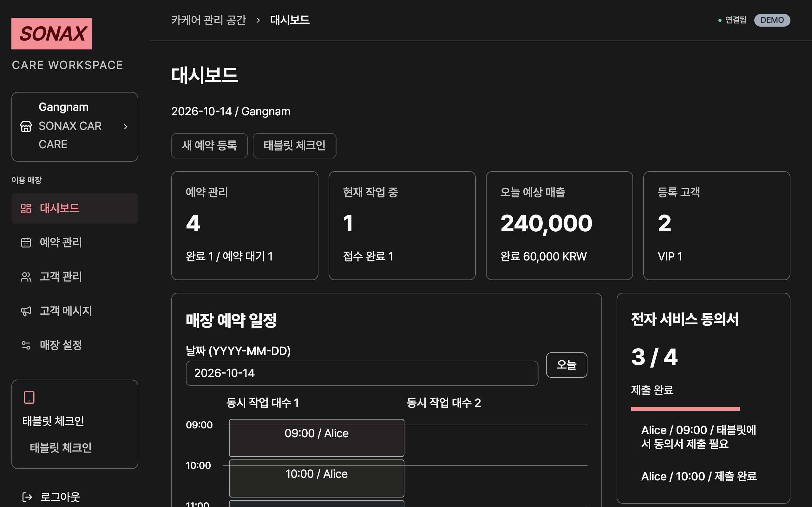Screen dimensions: 812x507
Task: Click the 새 예약 등록 button
Action: 209,145
